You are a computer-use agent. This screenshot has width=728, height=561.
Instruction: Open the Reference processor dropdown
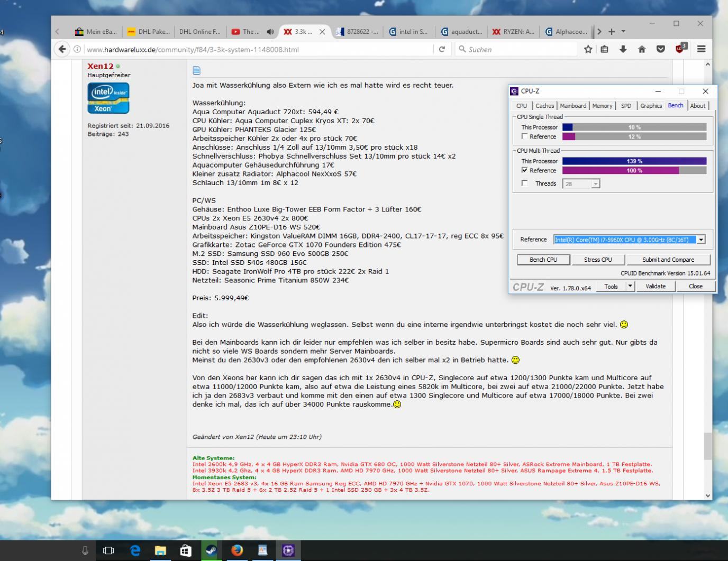701,240
